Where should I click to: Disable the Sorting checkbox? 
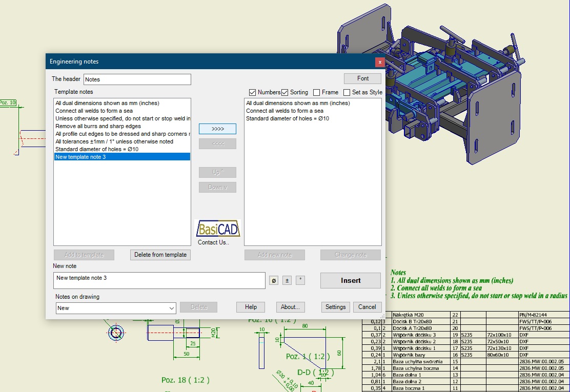[x=285, y=92]
